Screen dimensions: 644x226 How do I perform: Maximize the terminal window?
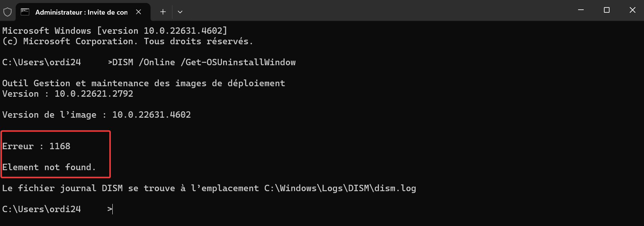(x=607, y=10)
